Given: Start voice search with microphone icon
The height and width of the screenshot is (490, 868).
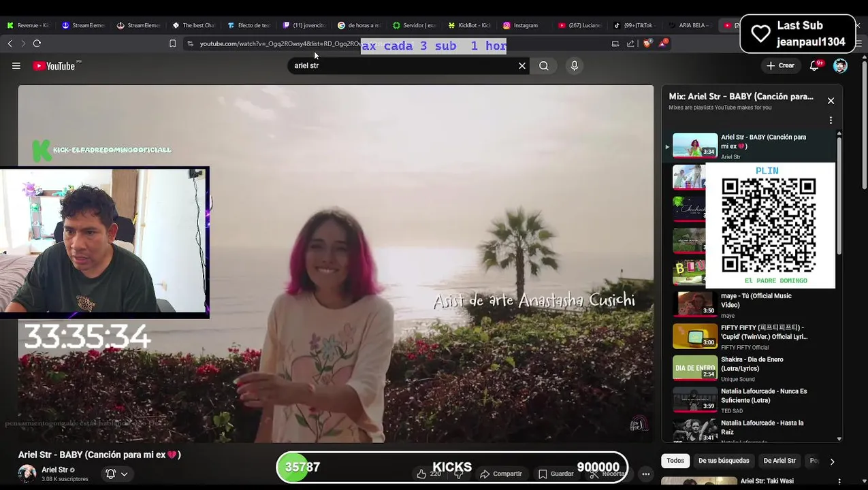Looking at the screenshot, I should click(575, 66).
